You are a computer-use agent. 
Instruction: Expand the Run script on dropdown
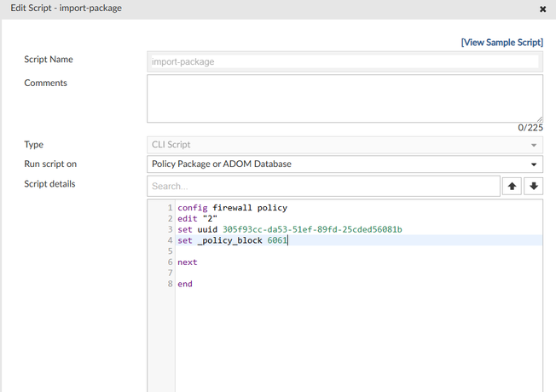coord(345,164)
